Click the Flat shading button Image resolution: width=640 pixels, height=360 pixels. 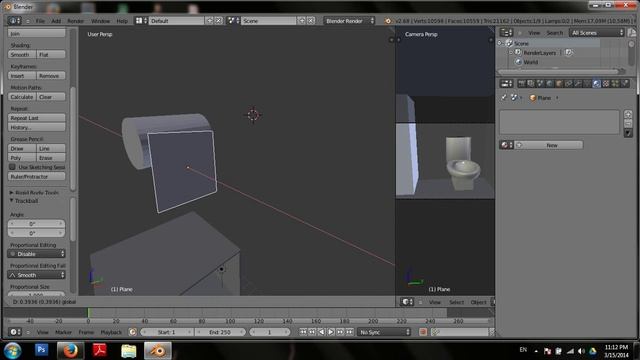(x=51, y=54)
